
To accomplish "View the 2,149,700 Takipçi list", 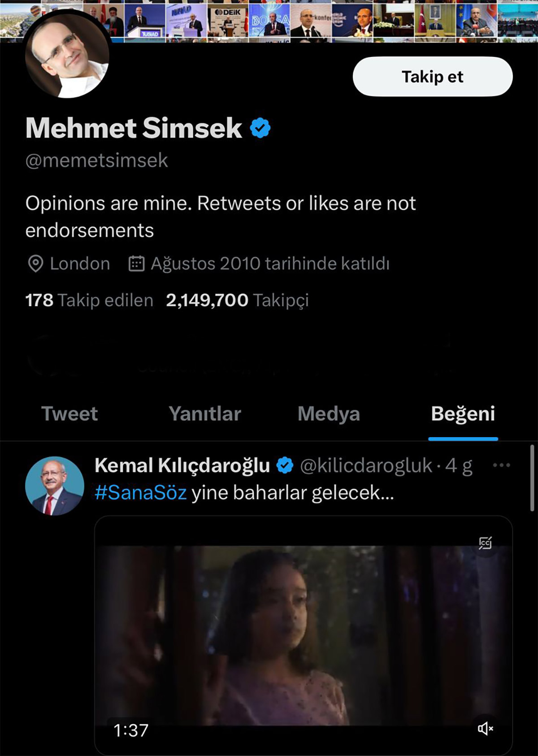I will click(x=237, y=300).
